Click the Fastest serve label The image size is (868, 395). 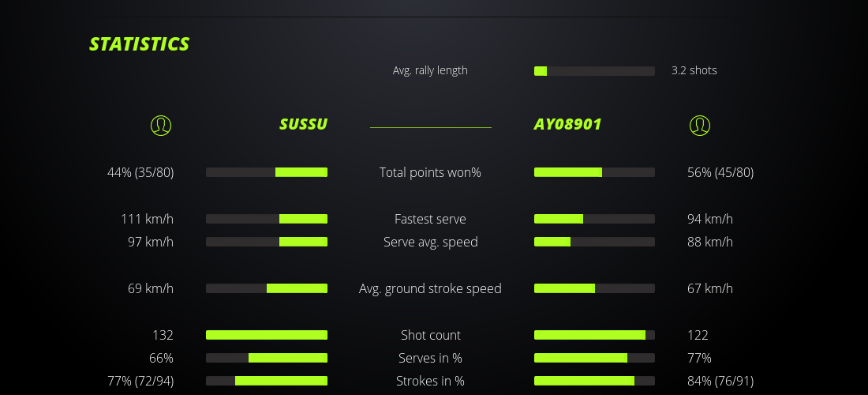coord(430,219)
